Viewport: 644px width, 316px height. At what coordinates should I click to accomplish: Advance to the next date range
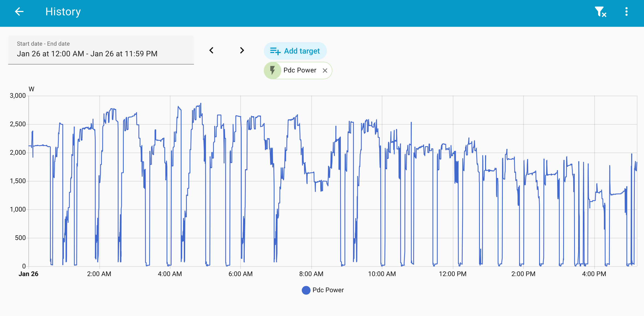tap(242, 50)
